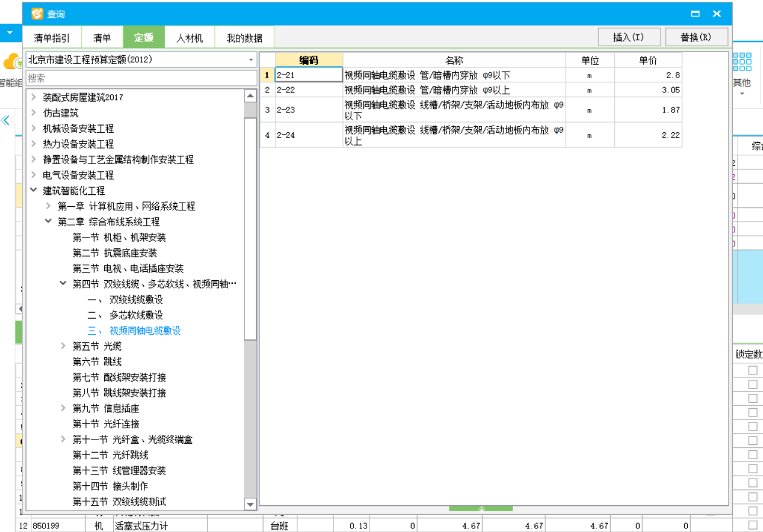Screen dimensions: 763x532
Task: Expand the 电气设备安装工程 node
Action: click(x=34, y=175)
